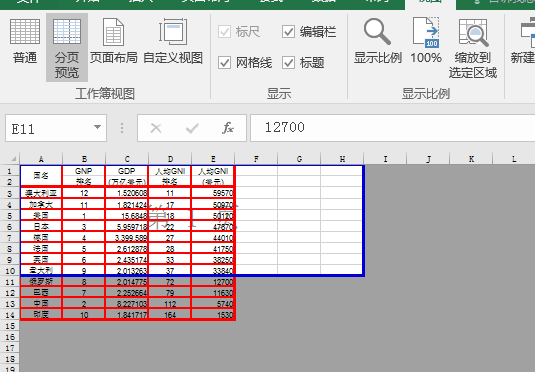Select column E header
Viewport: 535px width, 372px height.
(x=213, y=159)
